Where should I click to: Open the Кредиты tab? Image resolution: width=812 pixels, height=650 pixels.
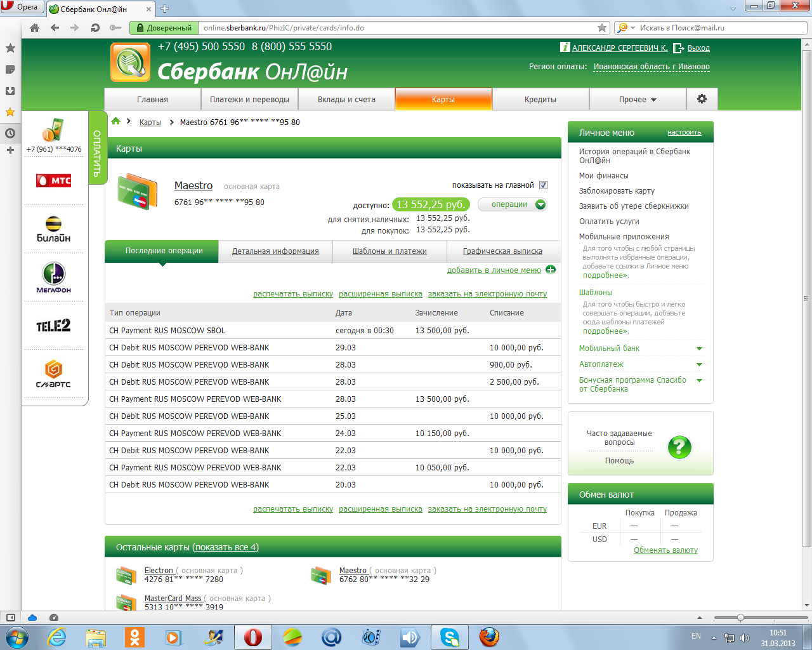[x=540, y=100]
